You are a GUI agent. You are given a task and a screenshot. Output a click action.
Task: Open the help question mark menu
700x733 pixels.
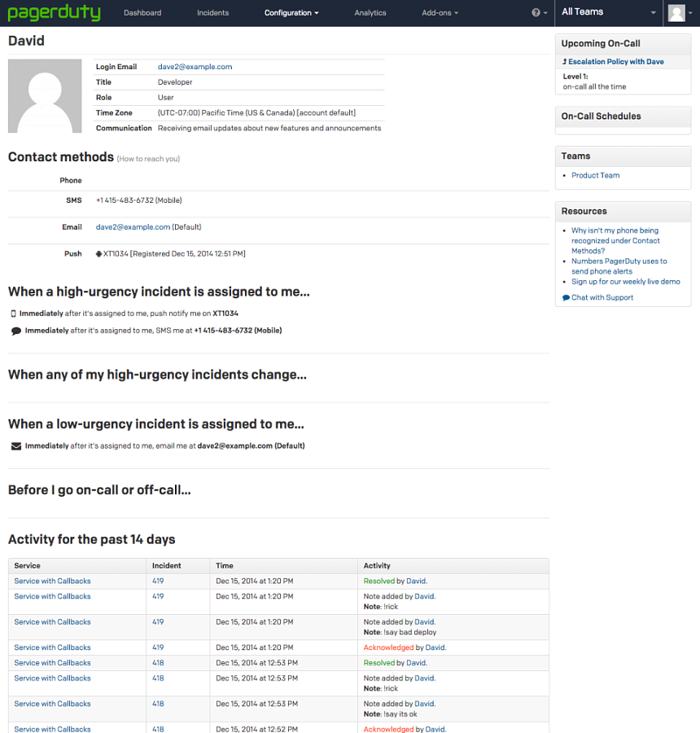(x=539, y=12)
